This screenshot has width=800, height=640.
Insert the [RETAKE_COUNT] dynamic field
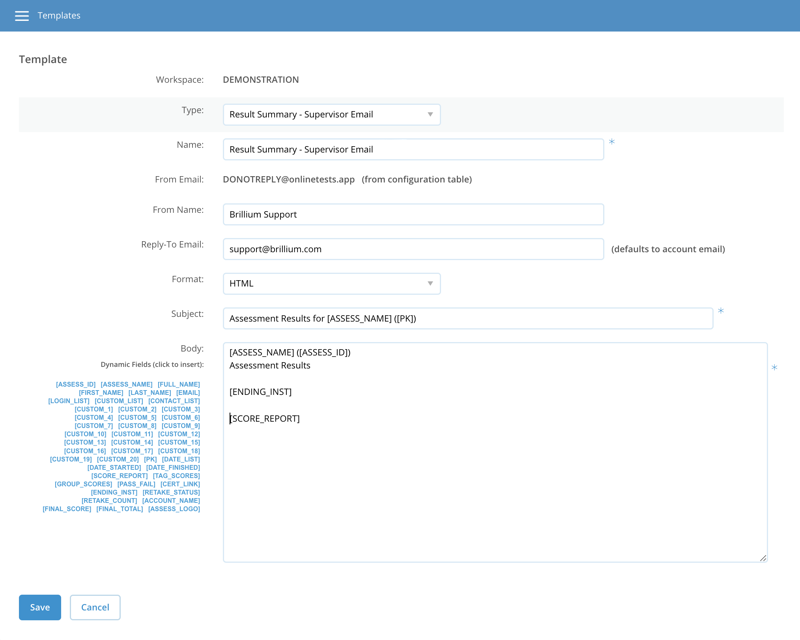coord(109,501)
